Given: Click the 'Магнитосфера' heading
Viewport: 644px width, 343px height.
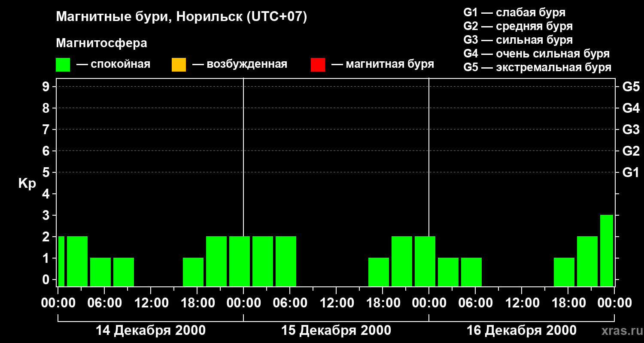Looking at the screenshot, I should [x=102, y=43].
